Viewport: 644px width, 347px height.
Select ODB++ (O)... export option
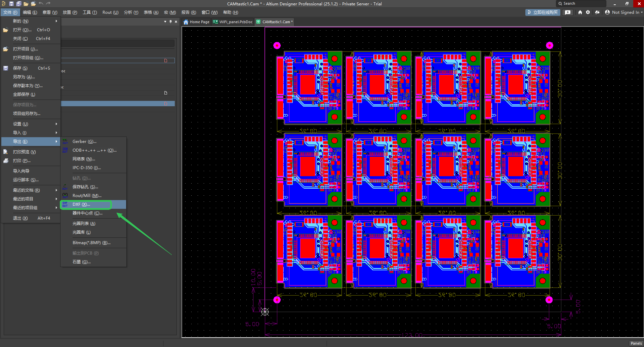(93, 150)
